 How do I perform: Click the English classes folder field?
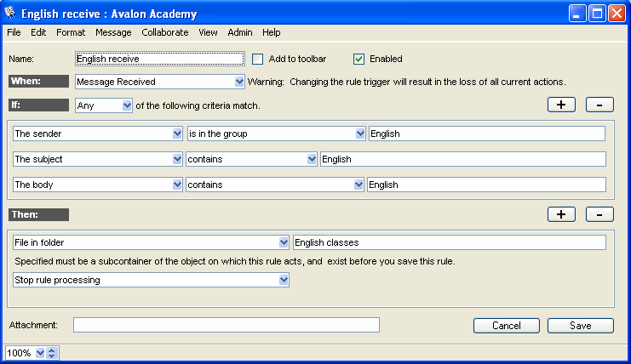coord(449,242)
